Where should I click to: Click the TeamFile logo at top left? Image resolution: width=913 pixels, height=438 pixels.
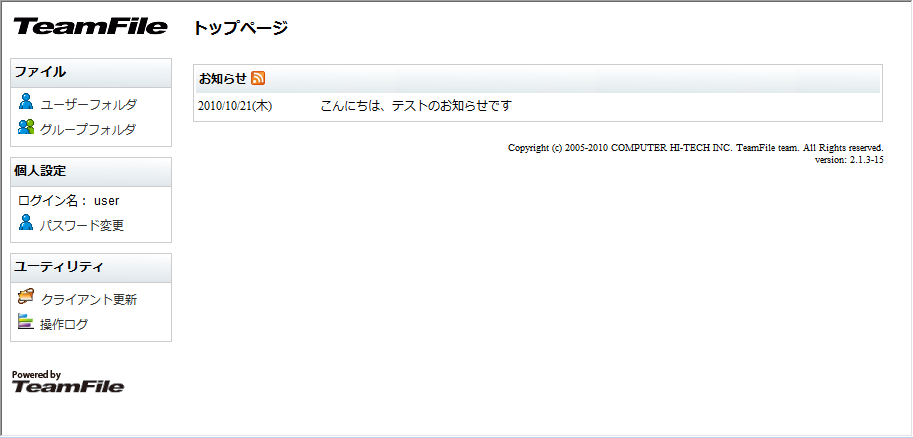click(90, 27)
